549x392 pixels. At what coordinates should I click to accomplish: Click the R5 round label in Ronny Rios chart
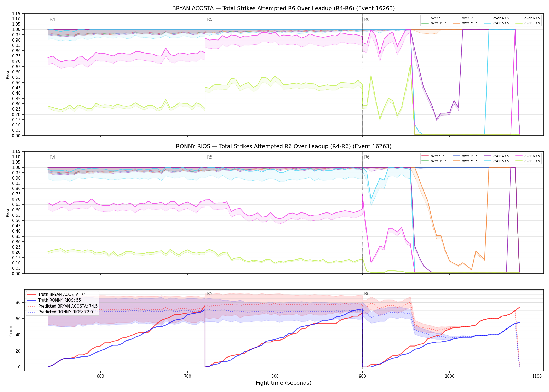[210, 157]
